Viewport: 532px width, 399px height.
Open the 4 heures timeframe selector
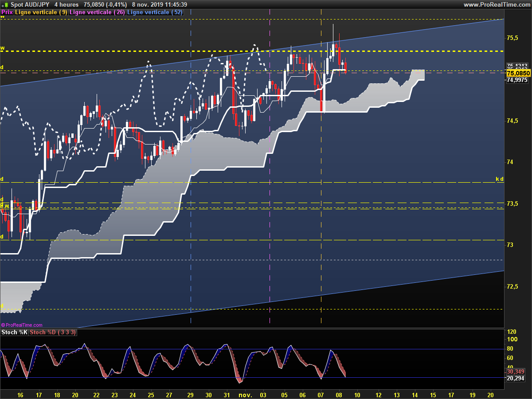tap(66, 4)
